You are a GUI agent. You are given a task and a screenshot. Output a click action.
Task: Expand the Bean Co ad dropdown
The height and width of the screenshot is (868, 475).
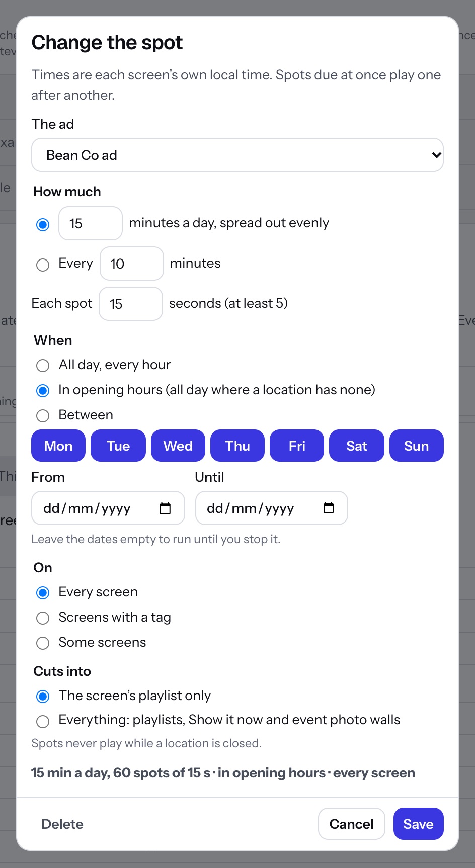click(x=238, y=155)
